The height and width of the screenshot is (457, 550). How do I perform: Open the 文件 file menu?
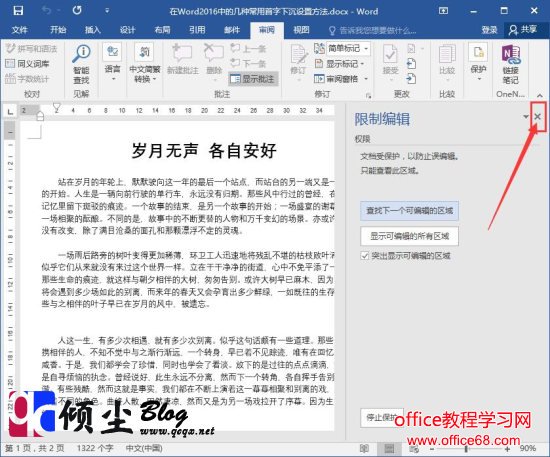click(20, 30)
